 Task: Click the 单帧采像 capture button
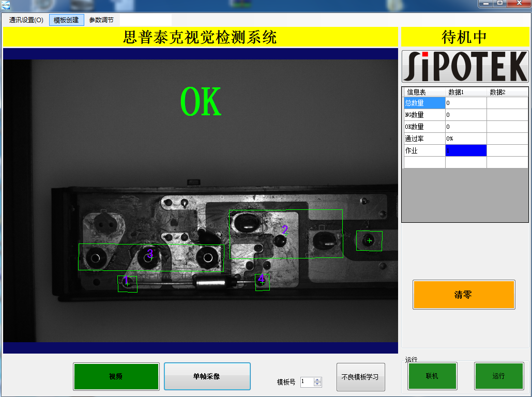pyautogui.click(x=207, y=376)
